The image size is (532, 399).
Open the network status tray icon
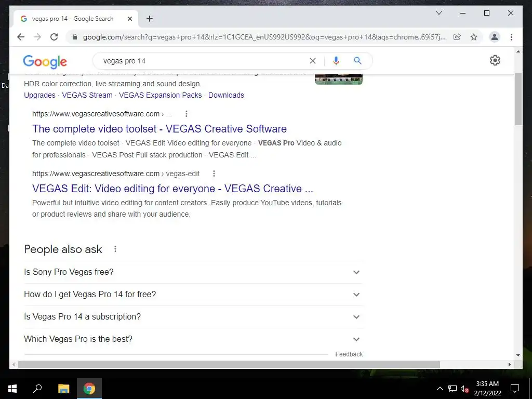(453, 389)
